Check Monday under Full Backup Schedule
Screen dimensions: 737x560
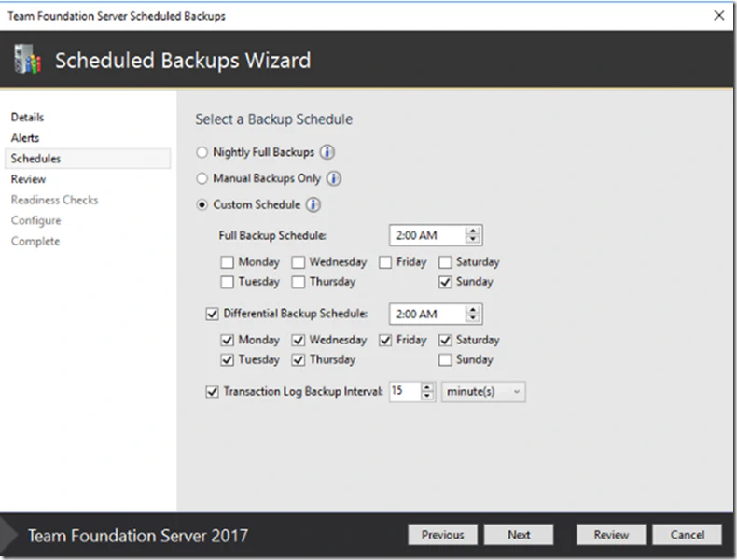(x=229, y=262)
